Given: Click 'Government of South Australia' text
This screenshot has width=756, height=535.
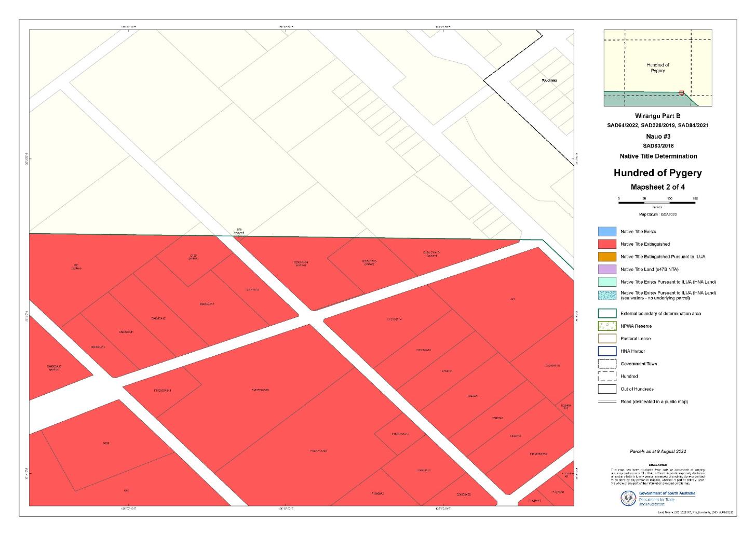Looking at the screenshot, I should 667,493.
